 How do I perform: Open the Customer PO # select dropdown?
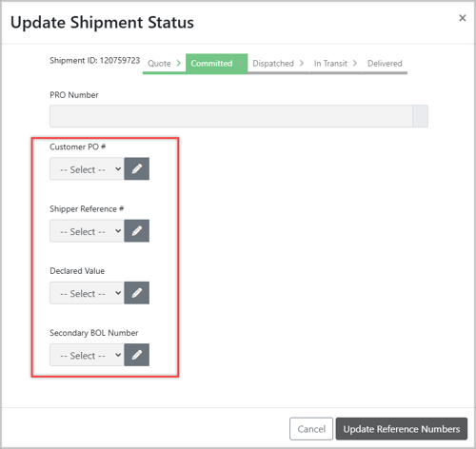tap(87, 168)
